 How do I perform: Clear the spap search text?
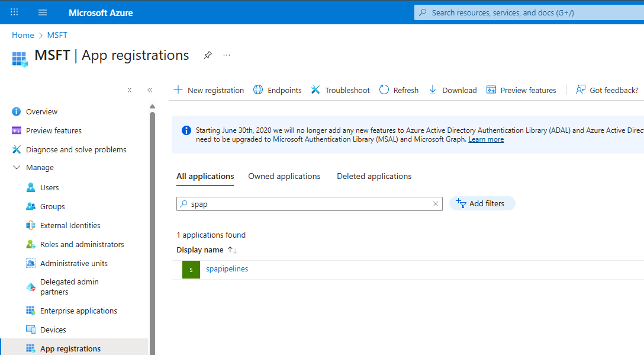coord(436,204)
